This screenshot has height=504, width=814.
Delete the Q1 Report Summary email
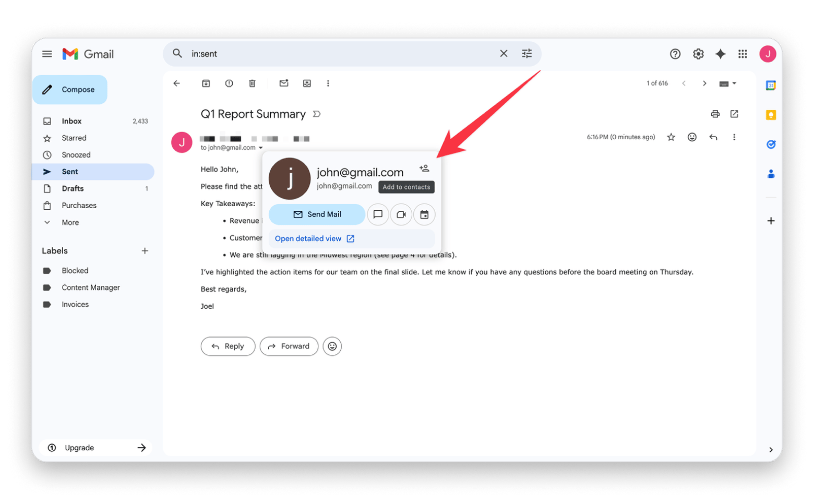252,83
